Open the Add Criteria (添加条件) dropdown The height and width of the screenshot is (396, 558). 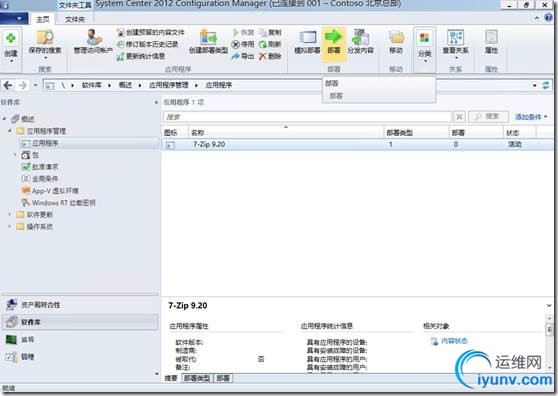tap(531, 117)
